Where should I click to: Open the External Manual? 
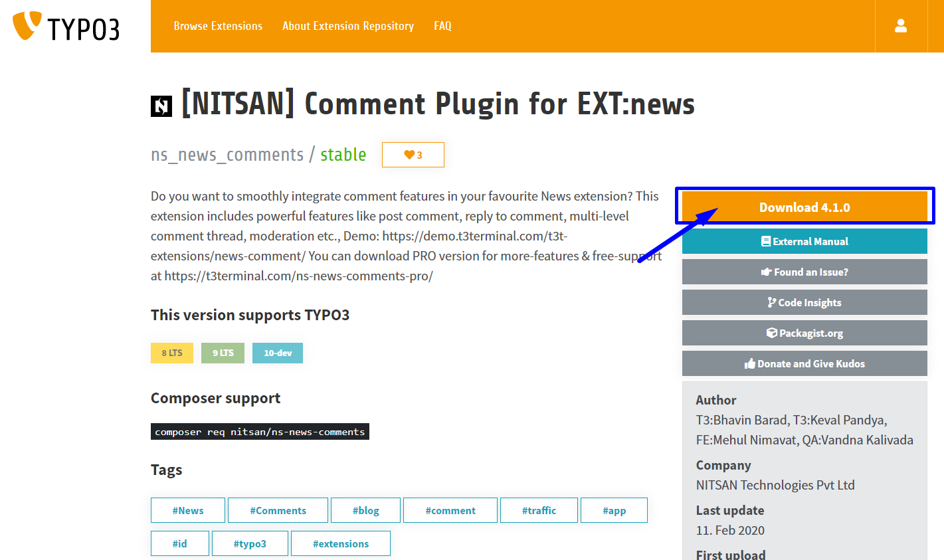804,241
